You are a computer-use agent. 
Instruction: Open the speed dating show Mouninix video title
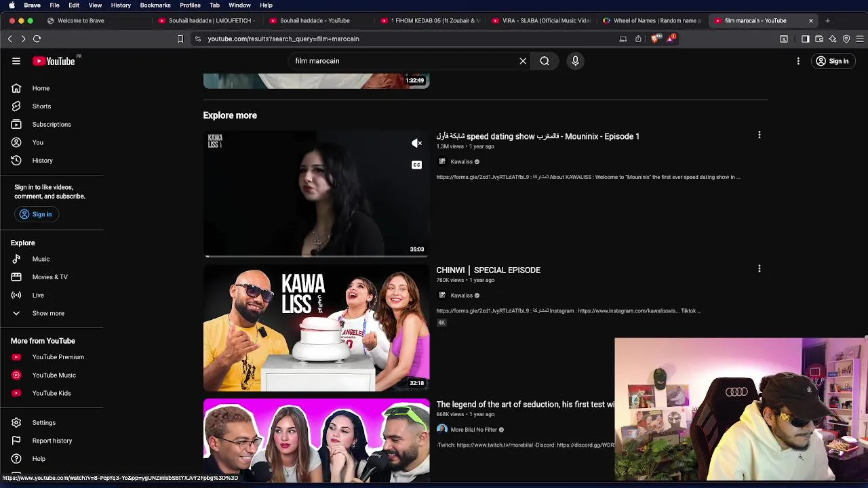[538, 136]
